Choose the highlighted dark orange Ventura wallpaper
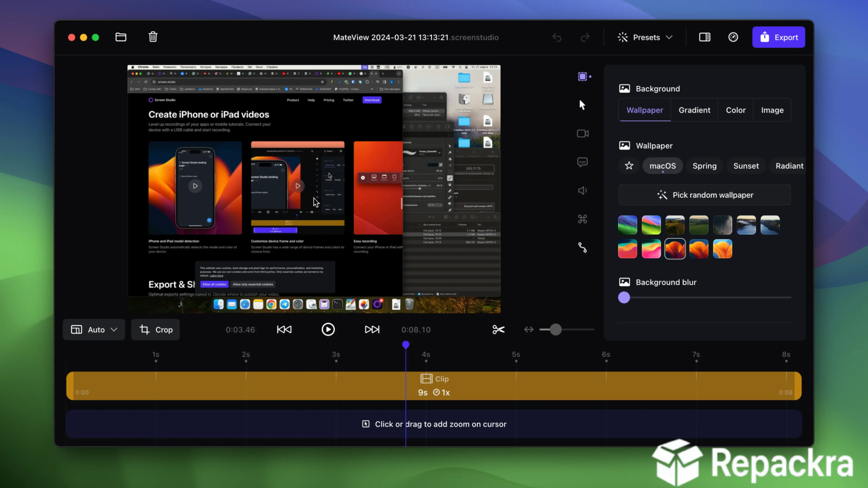Image resolution: width=868 pixels, height=488 pixels. tap(675, 249)
